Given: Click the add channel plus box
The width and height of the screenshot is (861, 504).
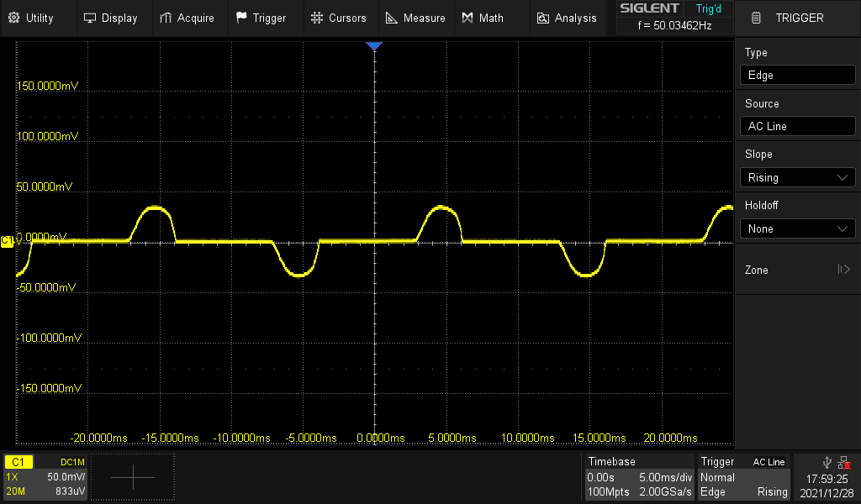Looking at the screenshot, I should [133, 477].
